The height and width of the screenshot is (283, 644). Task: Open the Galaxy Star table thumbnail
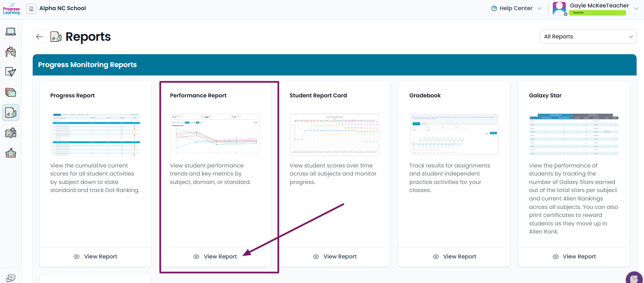574,135
